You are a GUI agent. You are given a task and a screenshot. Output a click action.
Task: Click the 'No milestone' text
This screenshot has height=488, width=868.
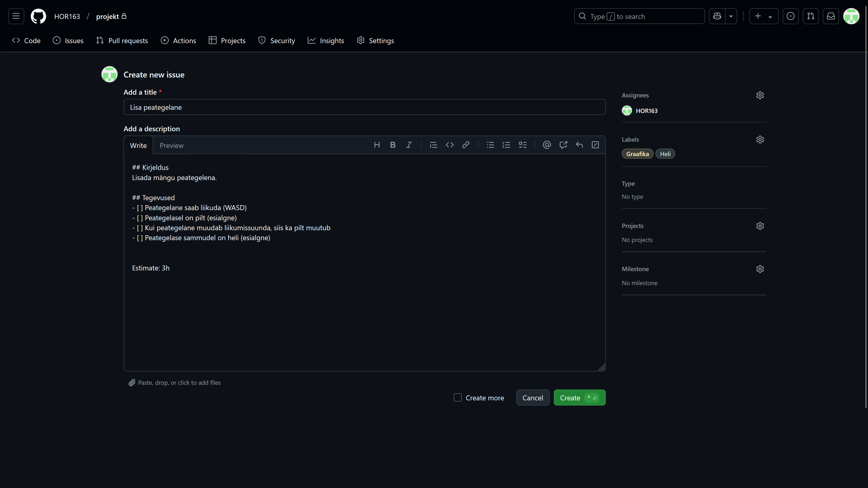[x=639, y=283]
